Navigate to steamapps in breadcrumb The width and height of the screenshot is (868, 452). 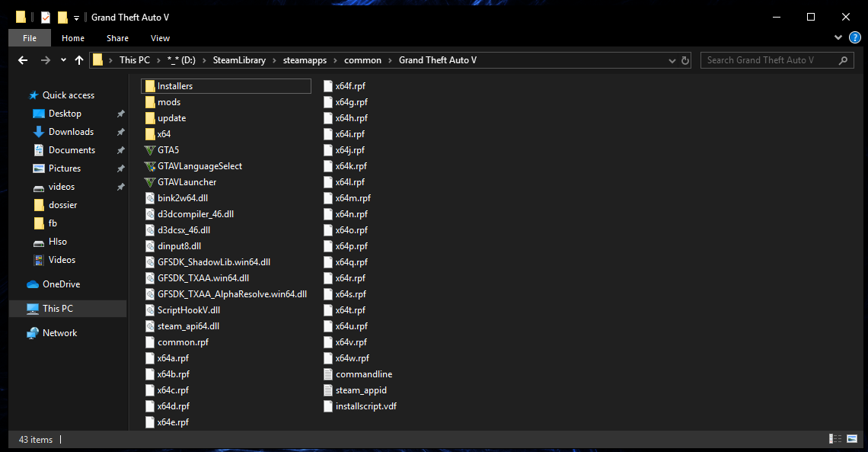pos(305,60)
